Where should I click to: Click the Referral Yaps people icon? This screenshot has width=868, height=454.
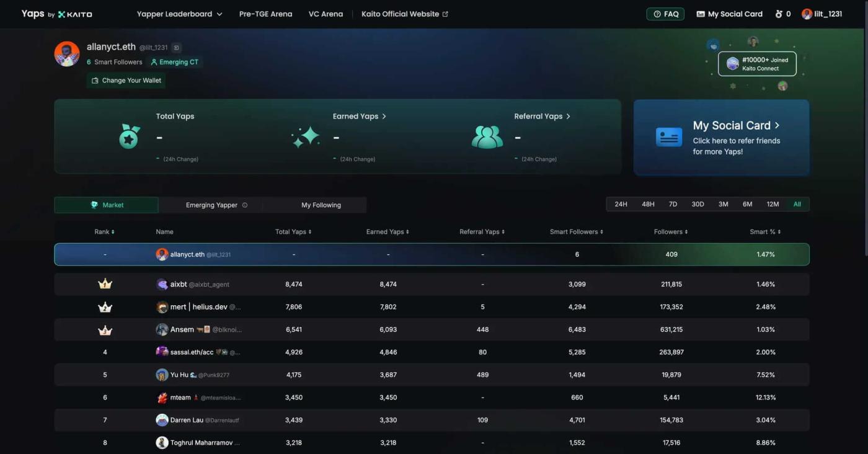point(487,136)
